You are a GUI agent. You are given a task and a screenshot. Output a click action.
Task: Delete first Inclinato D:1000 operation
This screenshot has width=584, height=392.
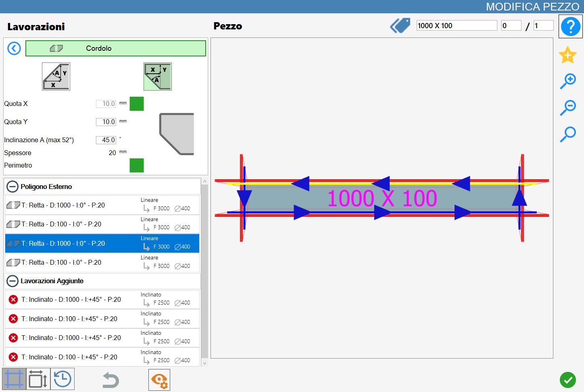(x=13, y=299)
